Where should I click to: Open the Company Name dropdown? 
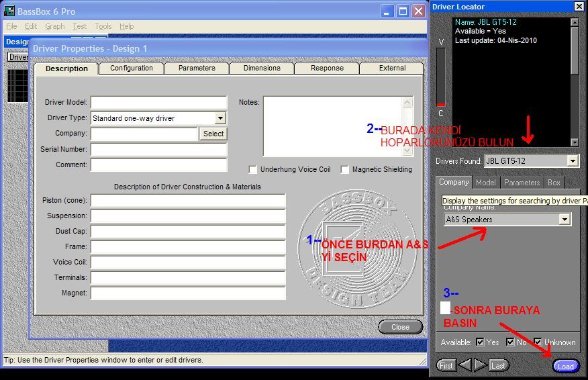[565, 220]
